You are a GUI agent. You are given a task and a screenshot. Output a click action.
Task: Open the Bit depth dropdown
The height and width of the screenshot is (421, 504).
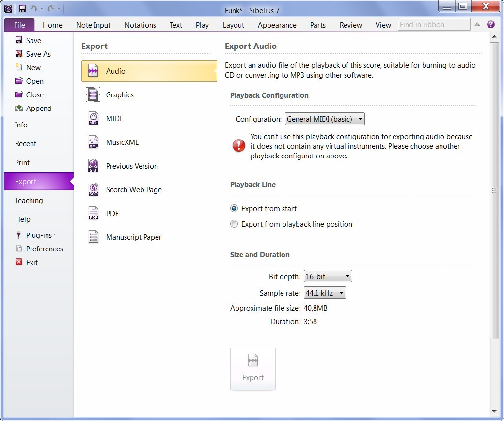click(328, 276)
